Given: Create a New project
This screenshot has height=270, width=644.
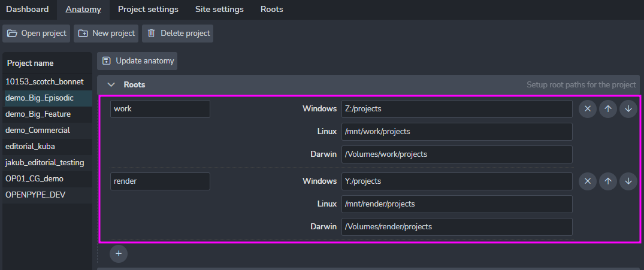Looking at the screenshot, I should 106,34.
